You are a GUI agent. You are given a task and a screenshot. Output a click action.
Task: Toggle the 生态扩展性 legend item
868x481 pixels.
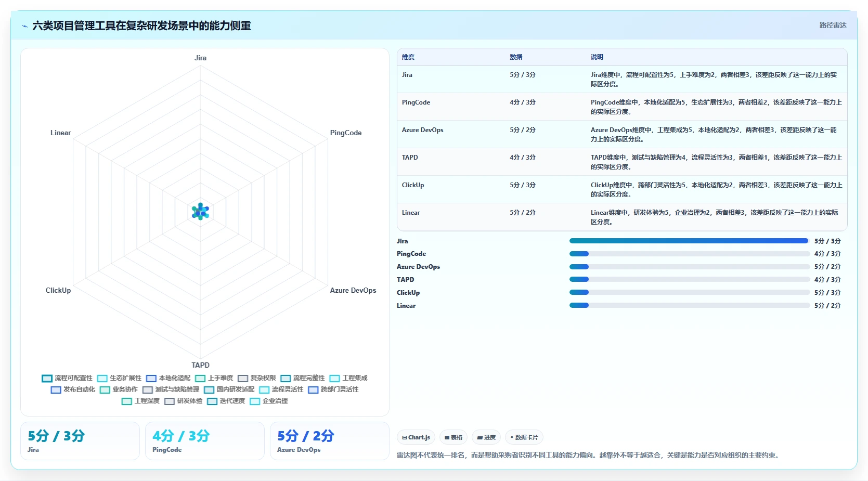coord(119,378)
